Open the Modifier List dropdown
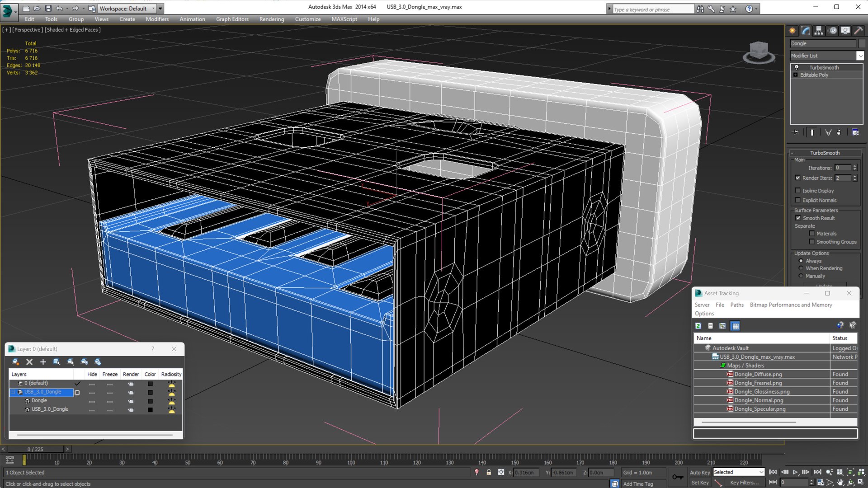 [x=860, y=56]
